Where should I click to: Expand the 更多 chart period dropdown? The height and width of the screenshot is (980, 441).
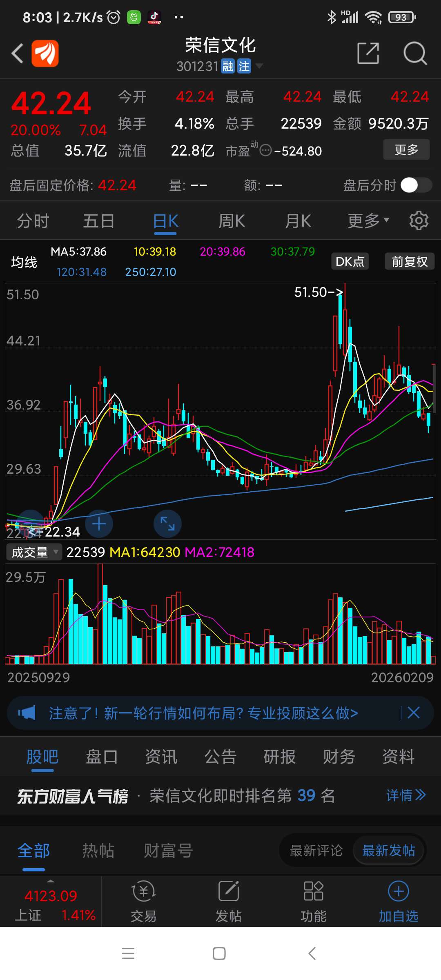point(368,221)
